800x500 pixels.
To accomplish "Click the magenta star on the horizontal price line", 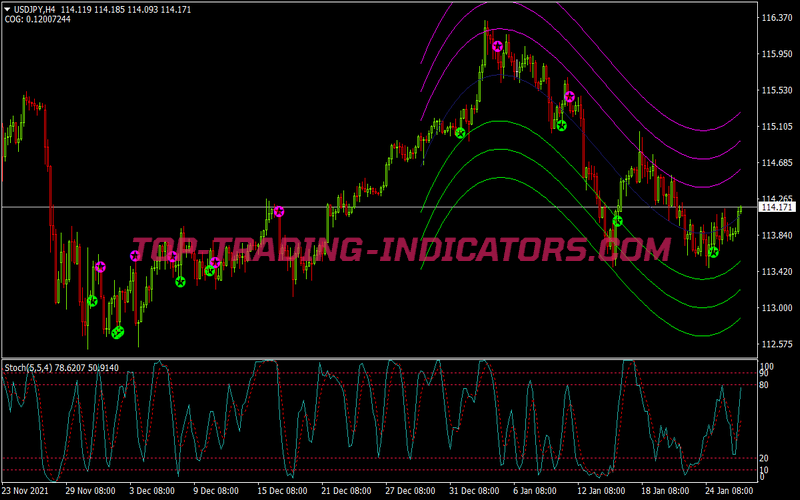I will 279,211.
